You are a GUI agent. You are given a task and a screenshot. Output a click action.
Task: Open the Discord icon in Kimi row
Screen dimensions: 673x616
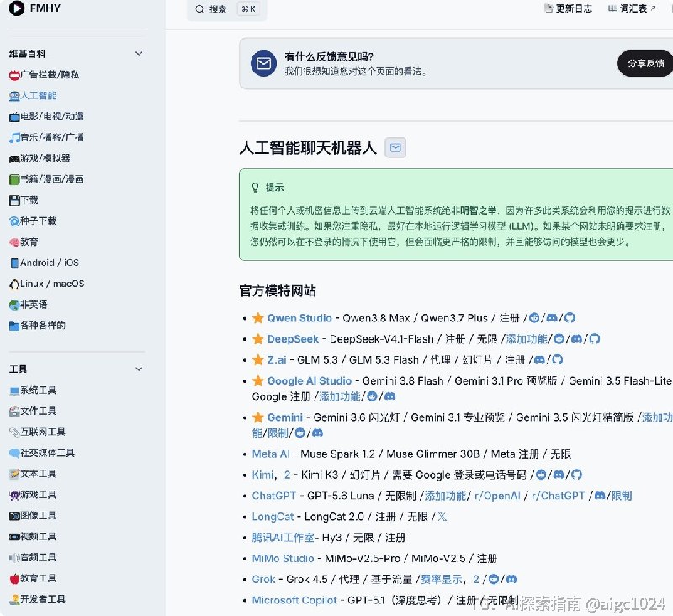(x=559, y=475)
